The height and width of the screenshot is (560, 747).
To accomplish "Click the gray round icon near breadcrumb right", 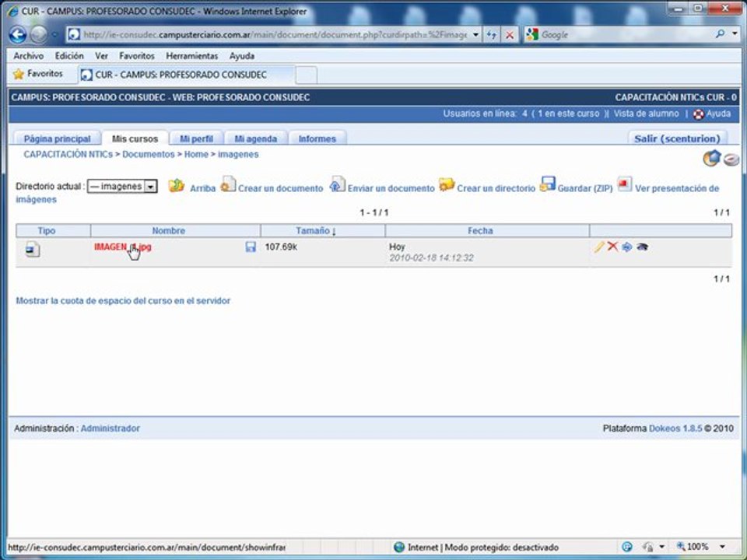I will click(x=731, y=159).
